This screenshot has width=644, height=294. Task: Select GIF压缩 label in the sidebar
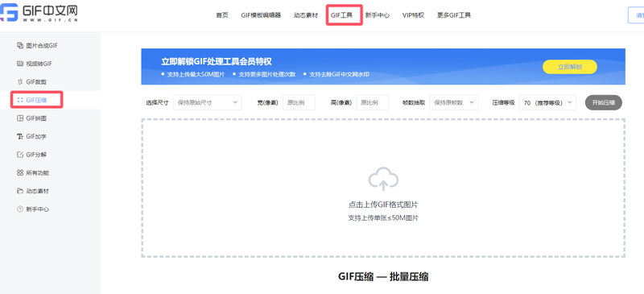(x=36, y=100)
